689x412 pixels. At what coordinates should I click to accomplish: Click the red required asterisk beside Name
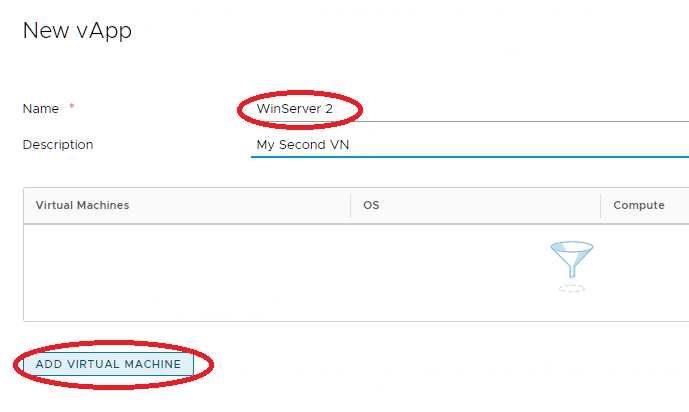(x=72, y=106)
